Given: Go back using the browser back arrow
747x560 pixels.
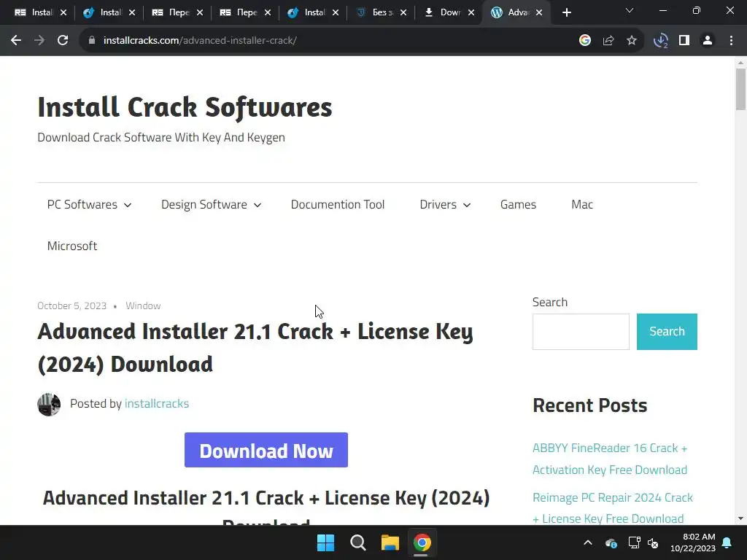Looking at the screenshot, I should [16, 41].
